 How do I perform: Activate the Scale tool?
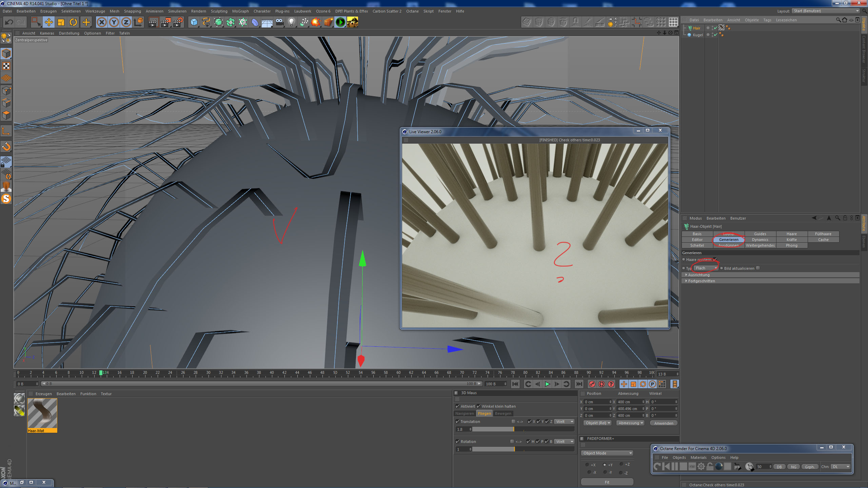pos(61,22)
